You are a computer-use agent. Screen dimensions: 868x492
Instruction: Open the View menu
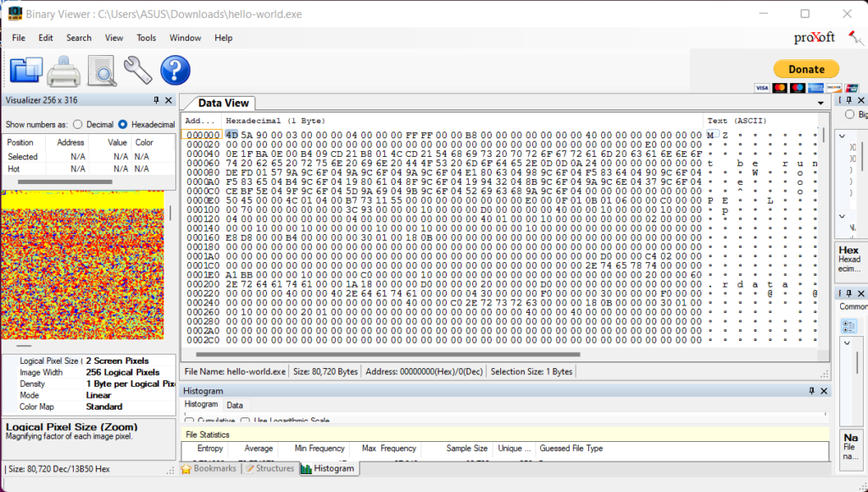[x=114, y=37]
